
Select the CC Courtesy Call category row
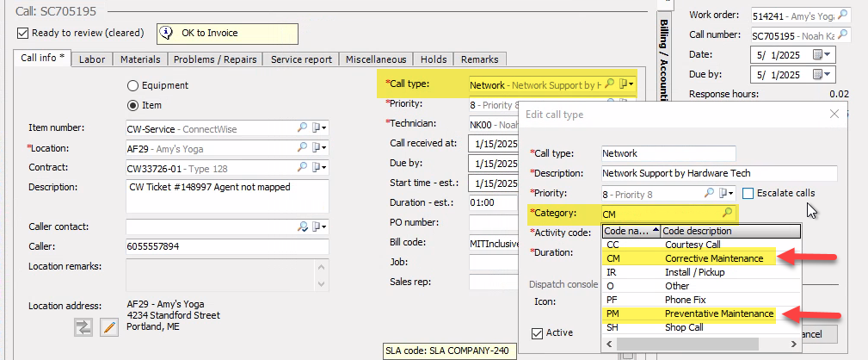pos(701,245)
